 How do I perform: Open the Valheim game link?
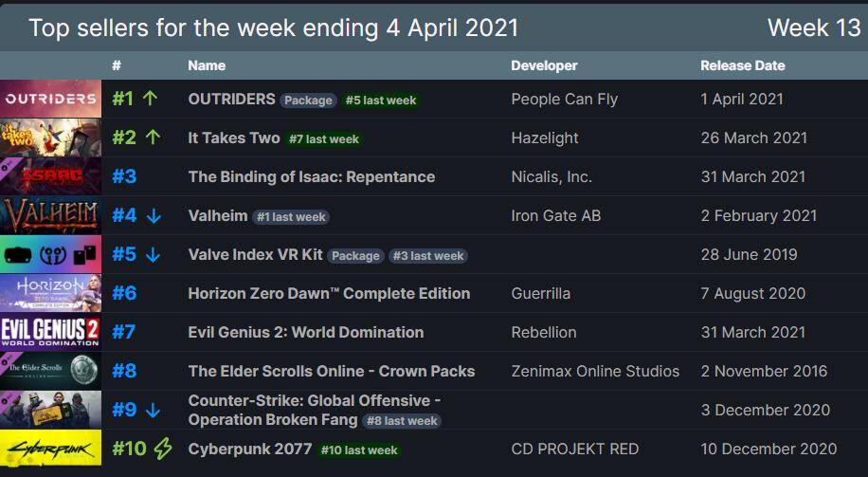click(218, 215)
